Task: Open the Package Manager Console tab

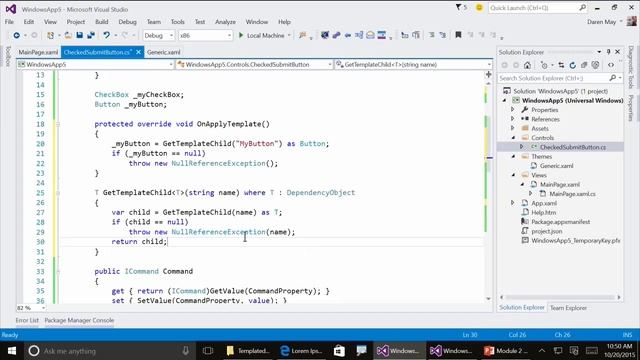Action: coord(79,320)
